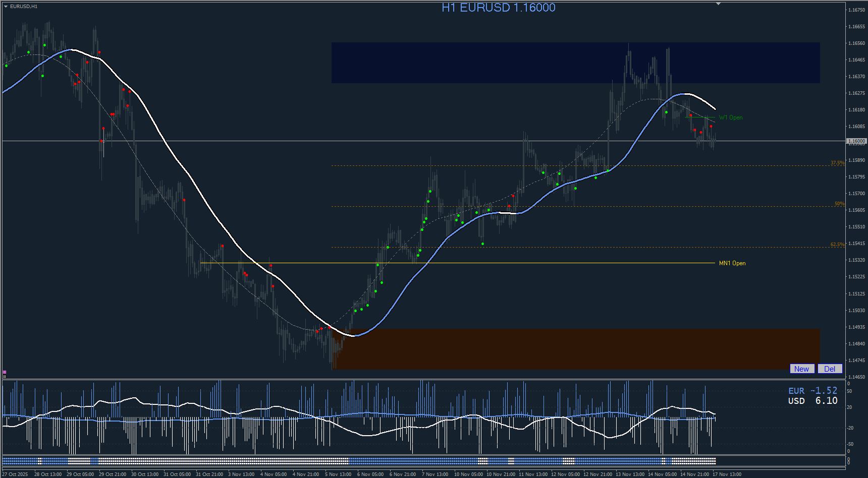The width and height of the screenshot is (868, 478).
Task: Click the 1.16000 current price tag
Action: pyautogui.click(x=856, y=141)
